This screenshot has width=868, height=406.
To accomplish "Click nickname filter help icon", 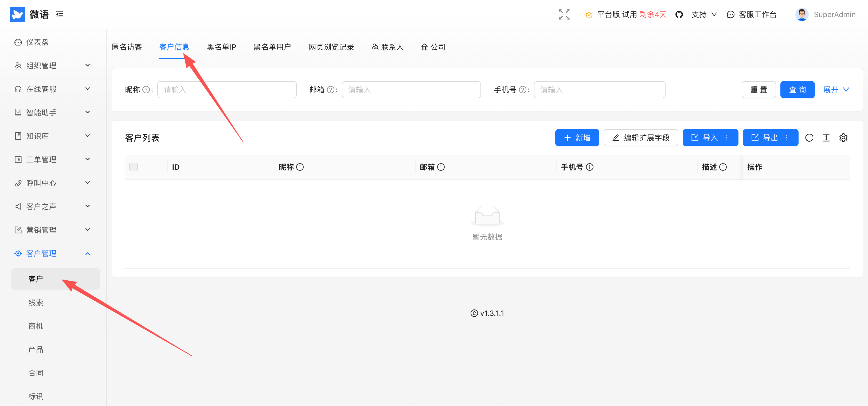I will (x=146, y=90).
